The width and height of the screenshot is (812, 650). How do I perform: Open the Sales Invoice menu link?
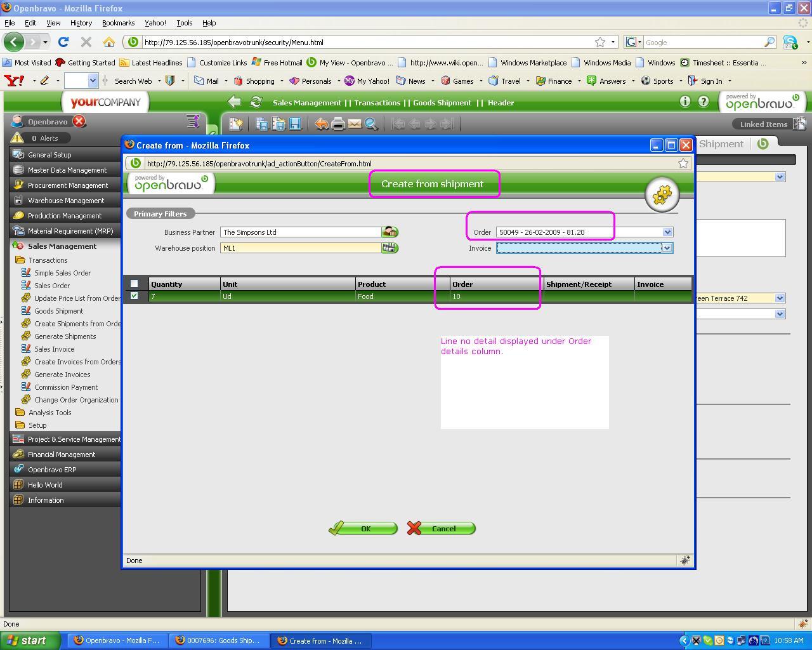point(54,349)
